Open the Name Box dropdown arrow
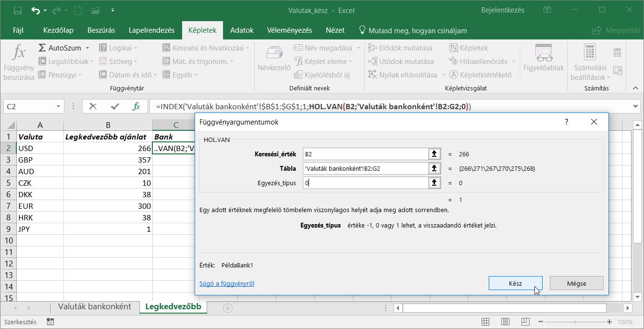644x329 pixels. [59, 106]
